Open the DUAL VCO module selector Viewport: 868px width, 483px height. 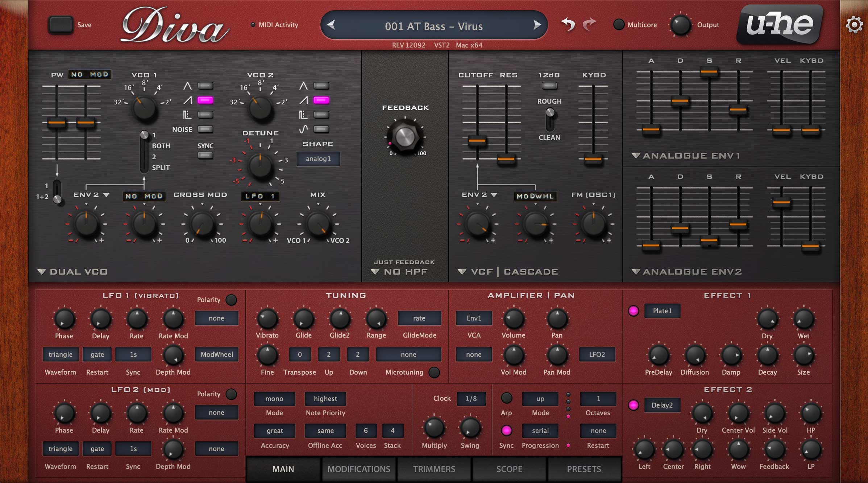[72, 272]
